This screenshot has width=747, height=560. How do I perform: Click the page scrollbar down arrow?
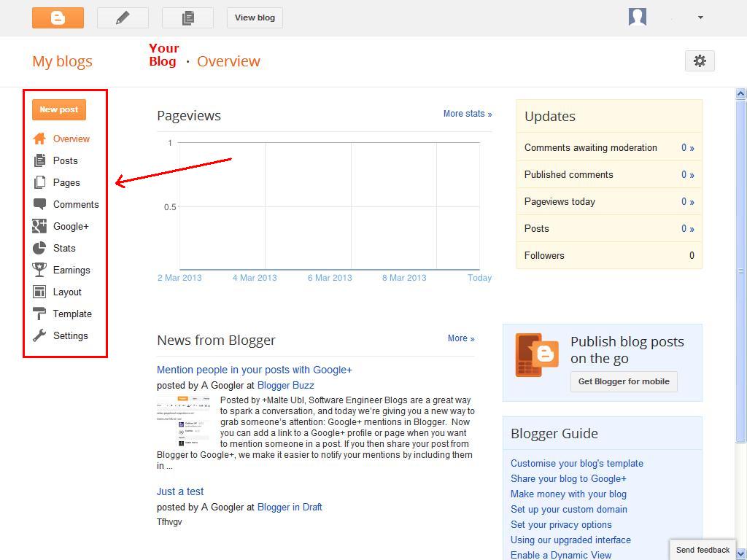tap(741, 554)
